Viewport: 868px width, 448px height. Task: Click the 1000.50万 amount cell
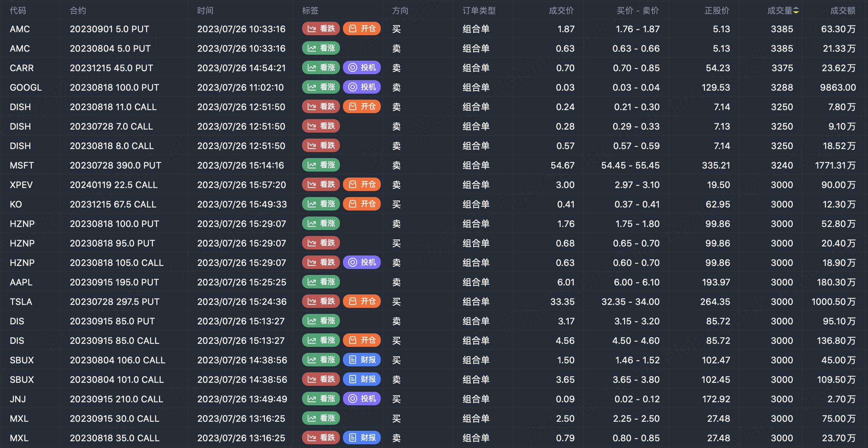[834, 302]
